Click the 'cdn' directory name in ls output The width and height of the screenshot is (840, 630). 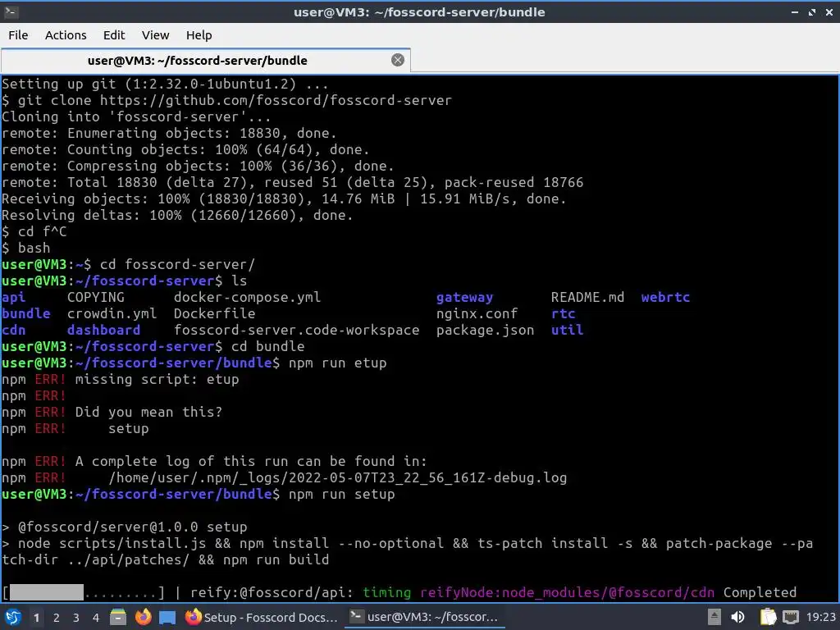(x=13, y=330)
